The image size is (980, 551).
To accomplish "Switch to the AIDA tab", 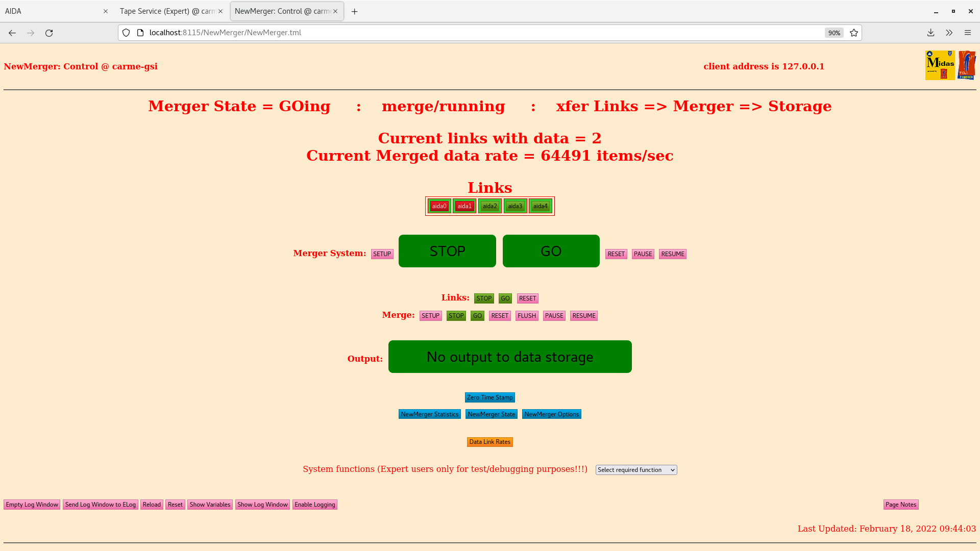I will tap(51, 11).
